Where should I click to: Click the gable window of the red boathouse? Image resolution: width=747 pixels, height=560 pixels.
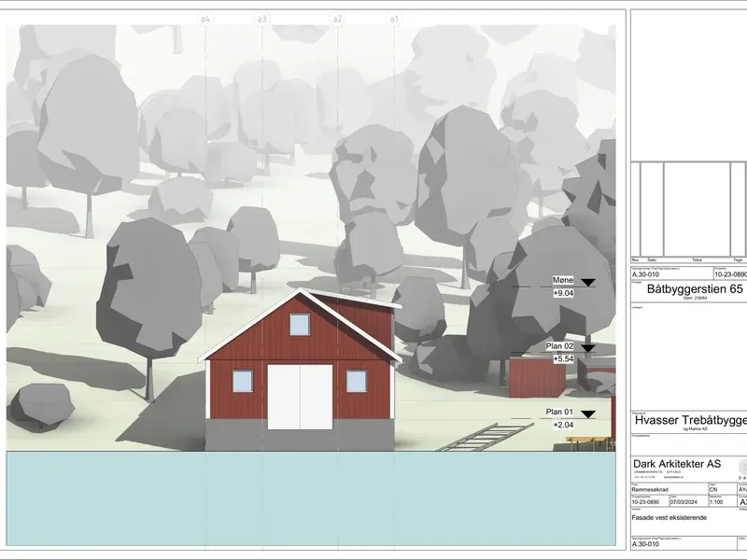click(x=300, y=324)
